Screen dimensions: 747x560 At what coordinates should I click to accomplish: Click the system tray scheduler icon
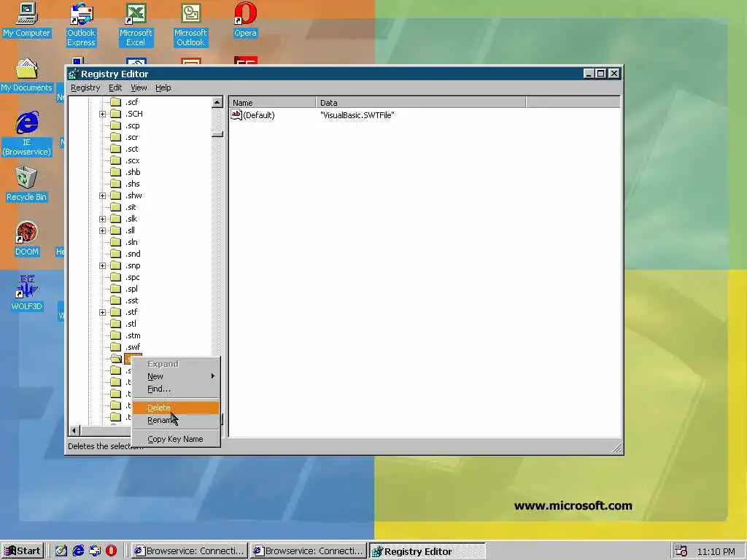[x=681, y=551]
